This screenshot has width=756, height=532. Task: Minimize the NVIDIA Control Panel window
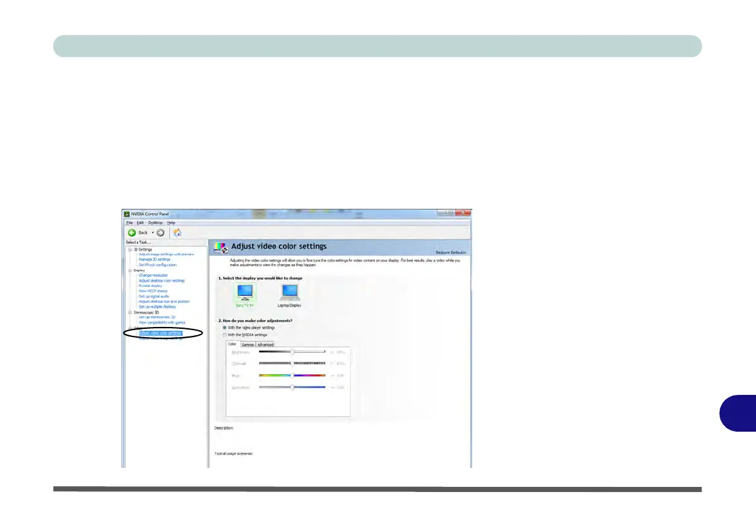[442, 213]
